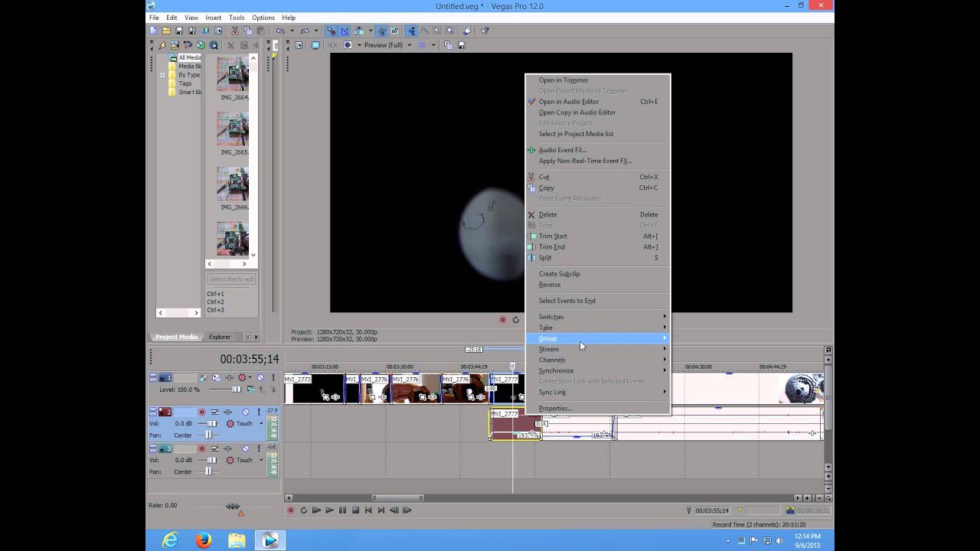Viewport: 980px width, 551px height.
Task: Open the preview Overlays dropdown arrow
Action: click(433, 45)
